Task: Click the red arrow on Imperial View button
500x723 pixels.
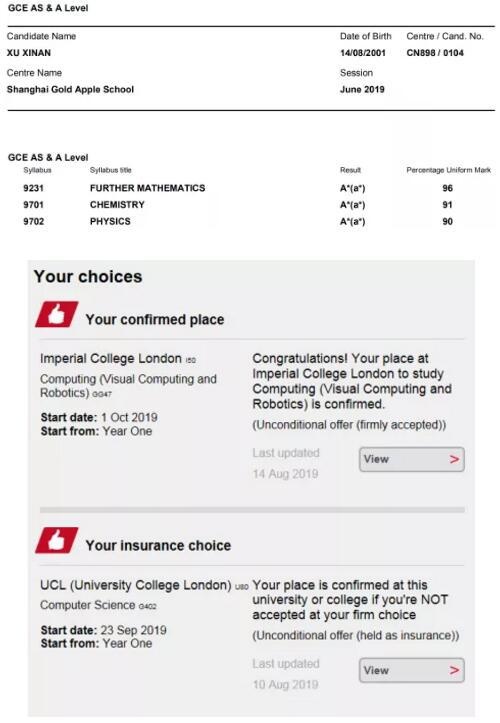Action: pyautogui.click(x=454, y=459)
